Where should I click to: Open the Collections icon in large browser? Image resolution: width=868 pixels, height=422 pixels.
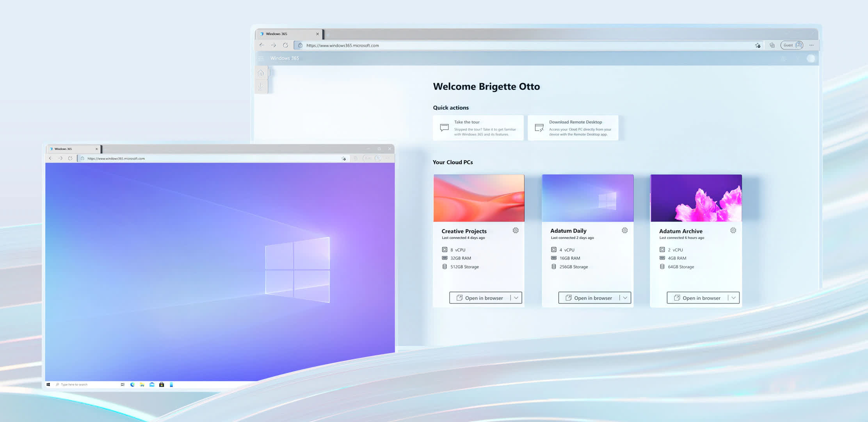pyautogui.click(x=772, y=45)
